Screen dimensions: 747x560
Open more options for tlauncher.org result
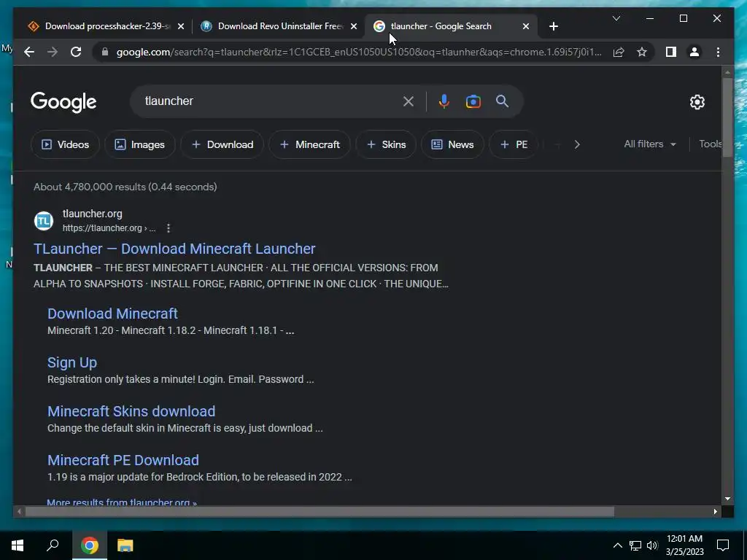click(169, 228)
